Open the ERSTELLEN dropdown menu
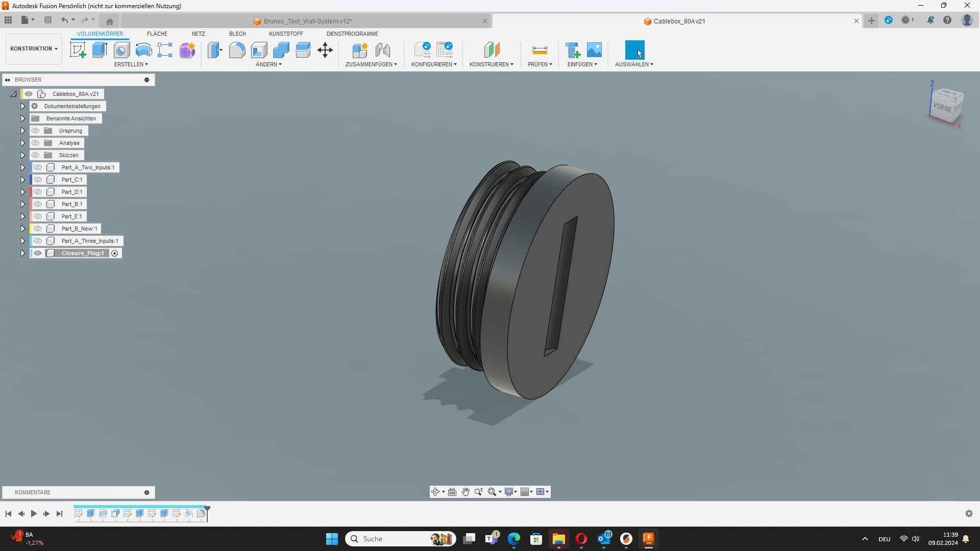980x551 pixels. coord(131,64)
